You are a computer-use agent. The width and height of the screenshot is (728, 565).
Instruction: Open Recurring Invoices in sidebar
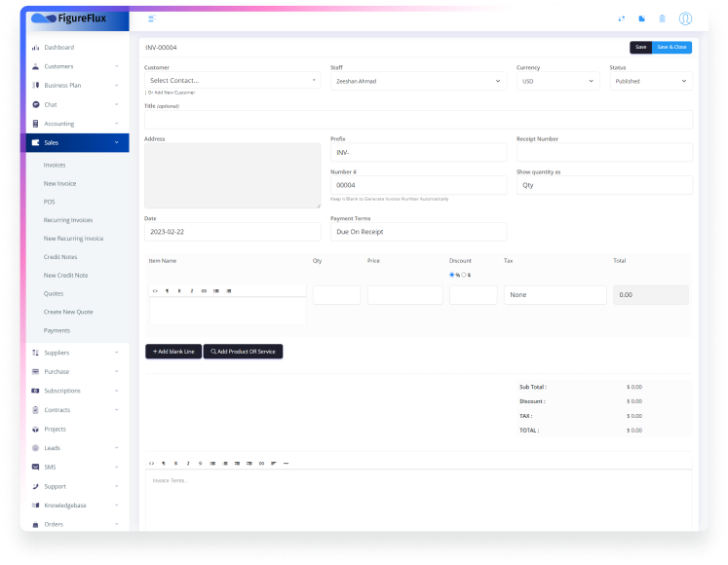68,220
